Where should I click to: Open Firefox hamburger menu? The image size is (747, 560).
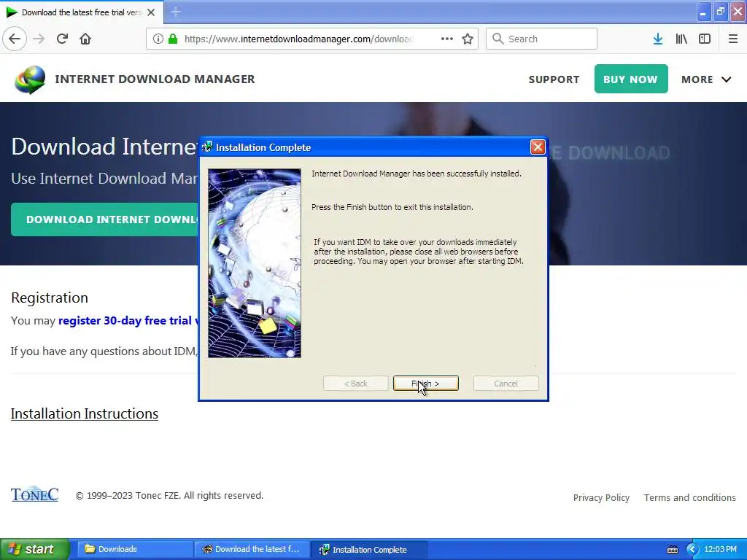(x=733, y=39)
